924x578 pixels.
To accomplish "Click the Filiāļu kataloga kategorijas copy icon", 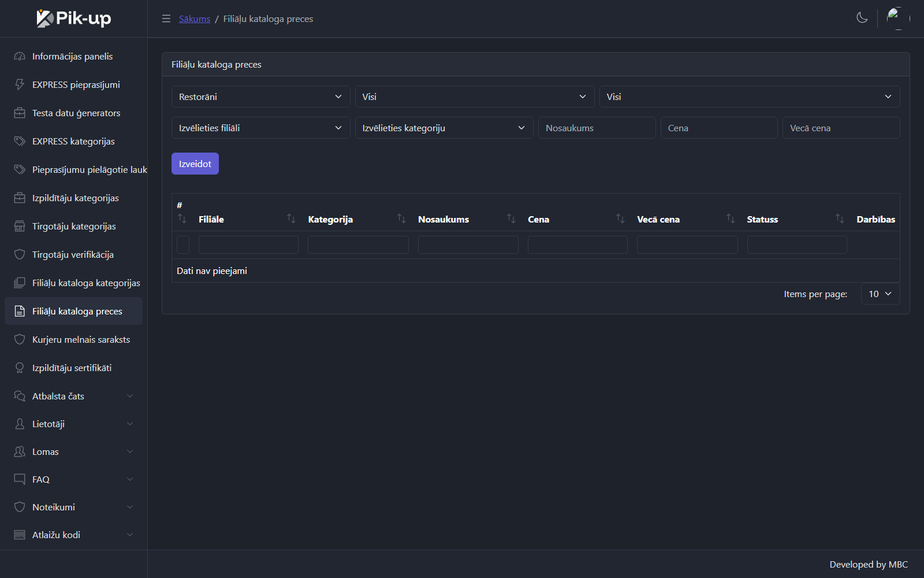I will point(20,283).
